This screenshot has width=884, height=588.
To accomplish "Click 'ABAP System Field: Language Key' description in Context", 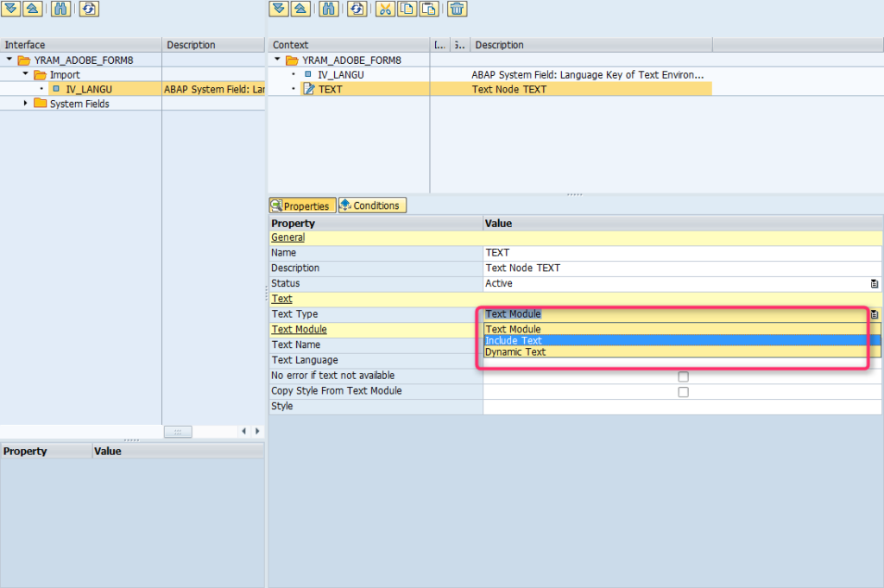I will [x=587, y=74].
